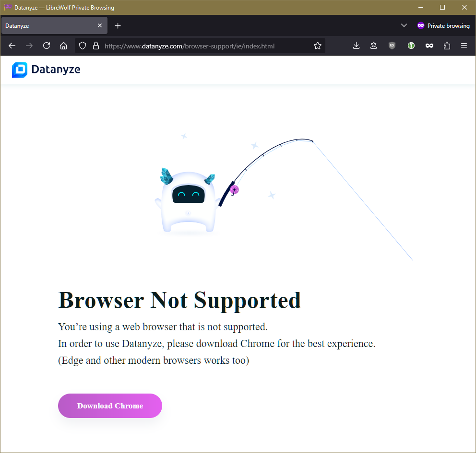View site security padlock info
This screenshot has height=453, width=476.
pyautogui.click(x=96, y=46)
